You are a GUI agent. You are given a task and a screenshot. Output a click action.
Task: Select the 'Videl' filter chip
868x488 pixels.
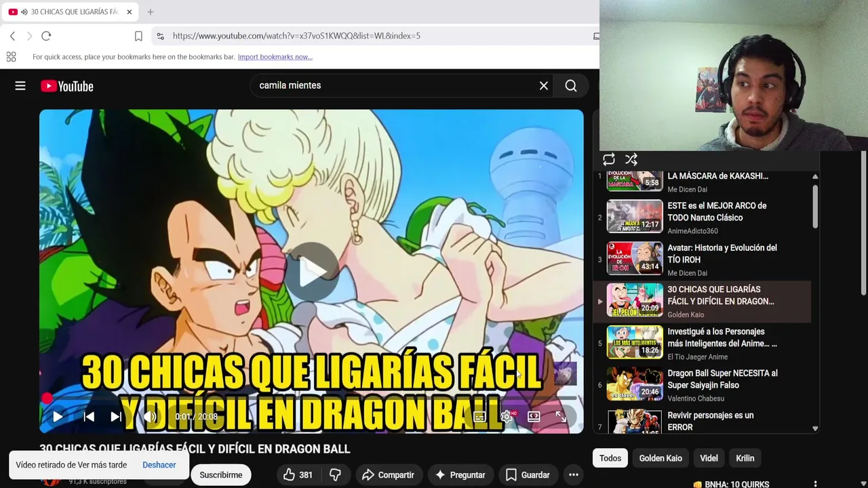coord(709,458)
